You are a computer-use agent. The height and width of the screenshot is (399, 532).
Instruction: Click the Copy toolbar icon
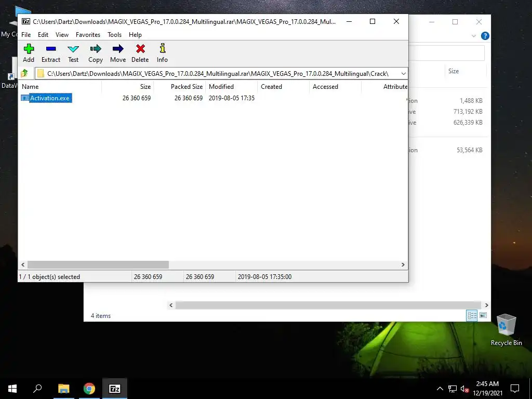96,49
